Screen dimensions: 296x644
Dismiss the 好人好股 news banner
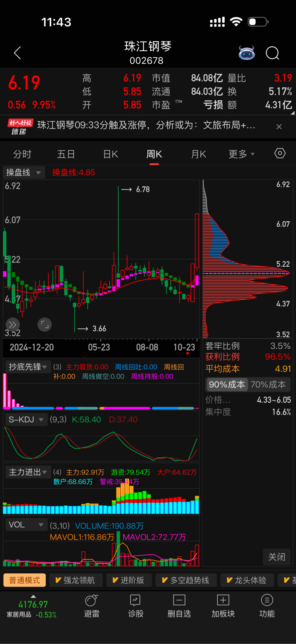coord(279,127)
